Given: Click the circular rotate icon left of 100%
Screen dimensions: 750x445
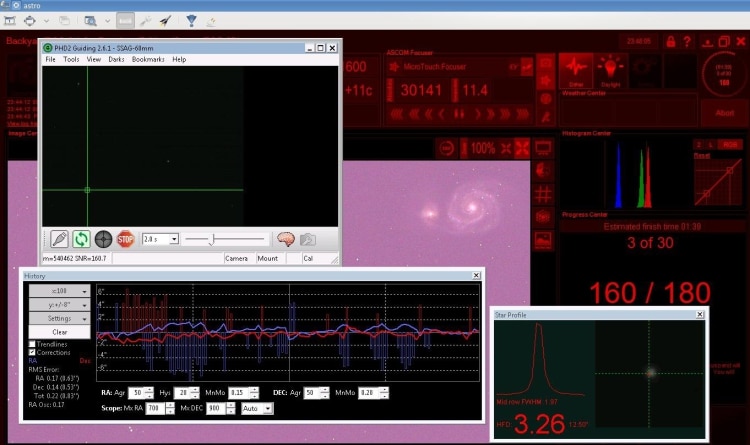Looking at the screenshot, I should click(x=446, y=148).
